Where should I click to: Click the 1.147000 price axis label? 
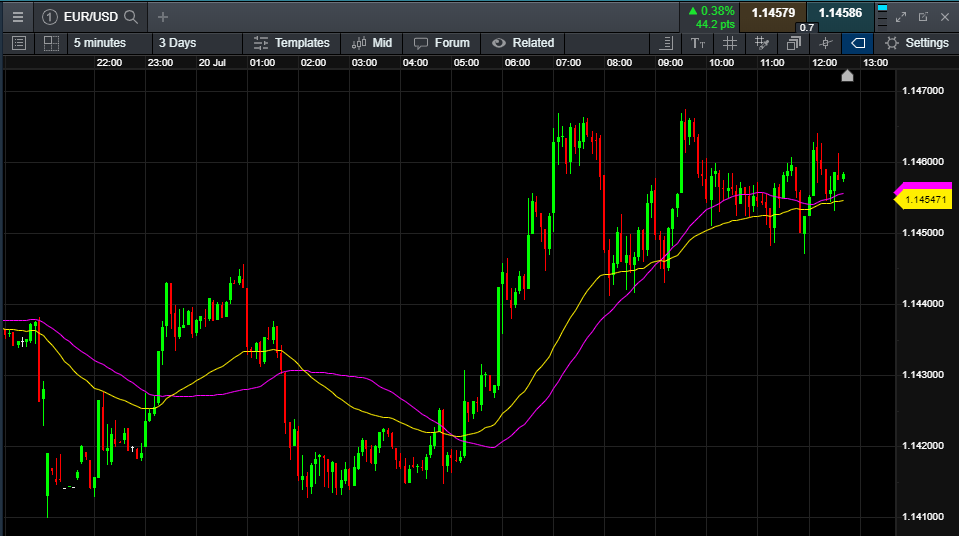(x=923, y=91)
